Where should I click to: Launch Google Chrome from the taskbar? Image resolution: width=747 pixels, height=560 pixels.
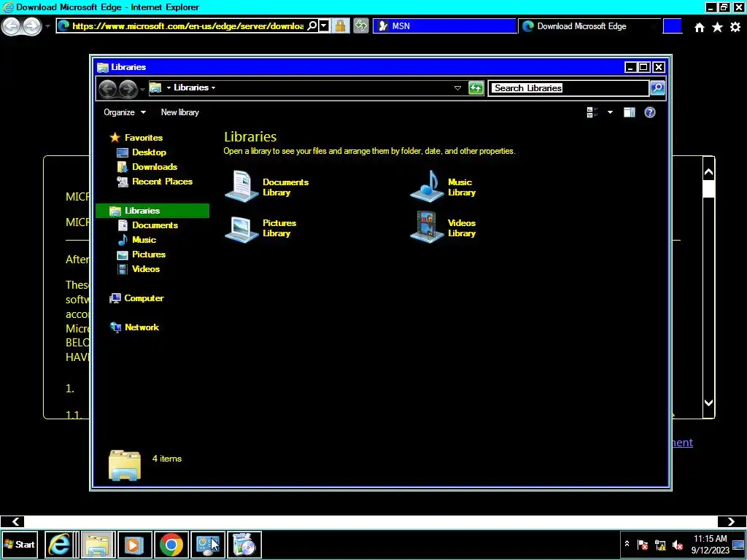tap(171, 545)
